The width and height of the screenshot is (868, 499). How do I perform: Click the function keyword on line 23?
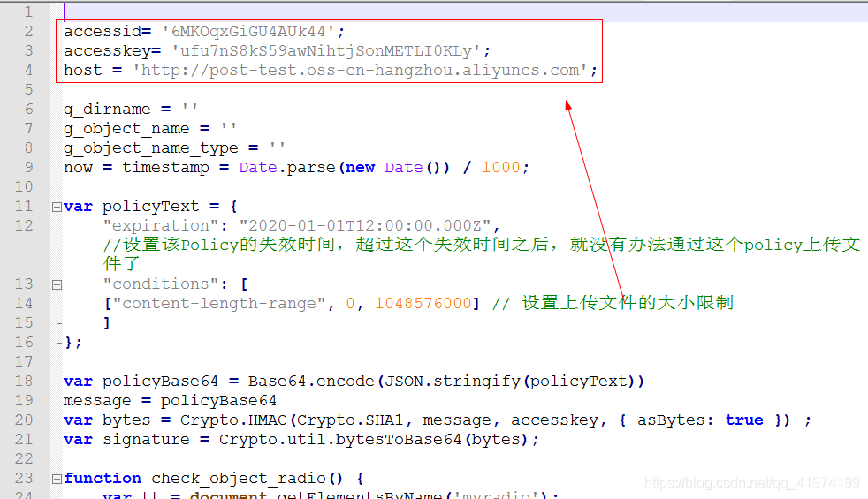[103, 478]
